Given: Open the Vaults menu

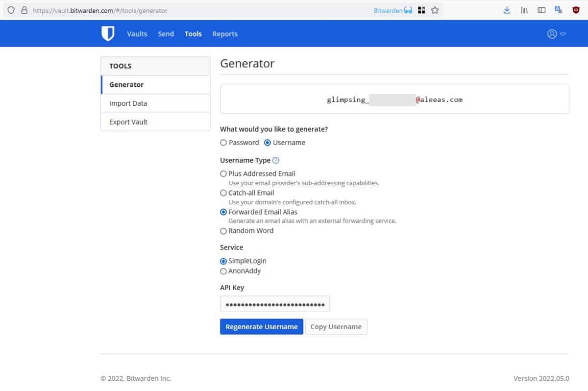Looking at the screenshot, I should [137, 34].
